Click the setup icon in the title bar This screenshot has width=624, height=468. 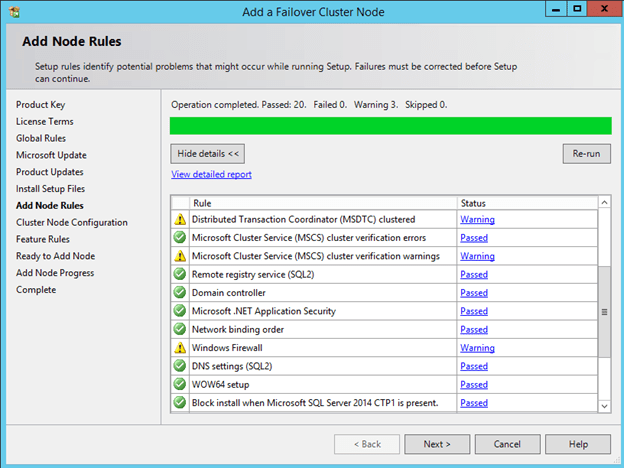[x=12, y=12]
